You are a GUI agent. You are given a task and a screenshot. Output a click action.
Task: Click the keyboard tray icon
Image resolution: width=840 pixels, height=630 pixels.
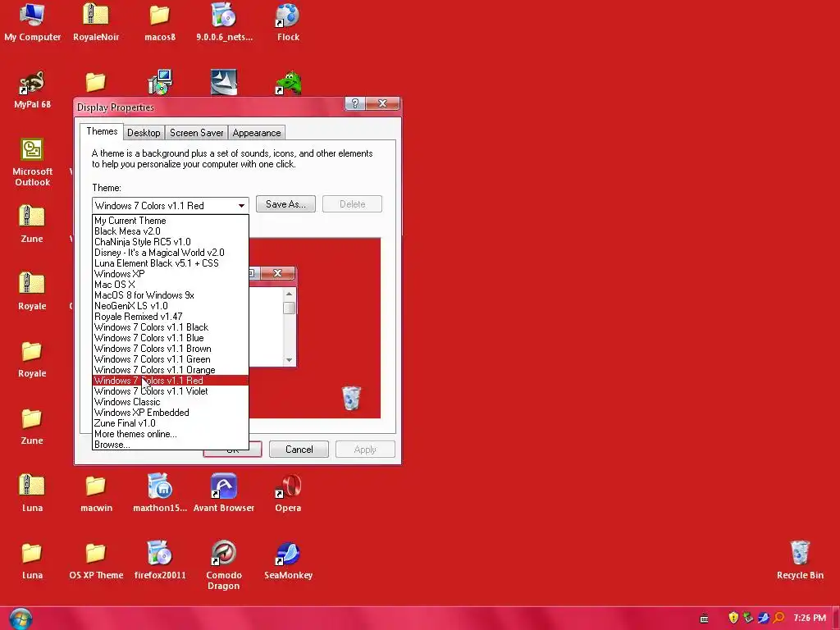pyautogui.click(x=705, y=619)
